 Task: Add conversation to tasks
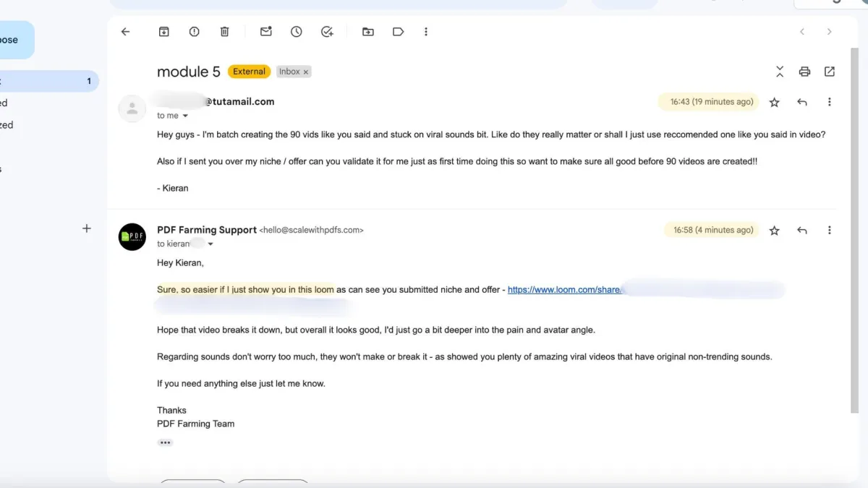tap(327, 32)
